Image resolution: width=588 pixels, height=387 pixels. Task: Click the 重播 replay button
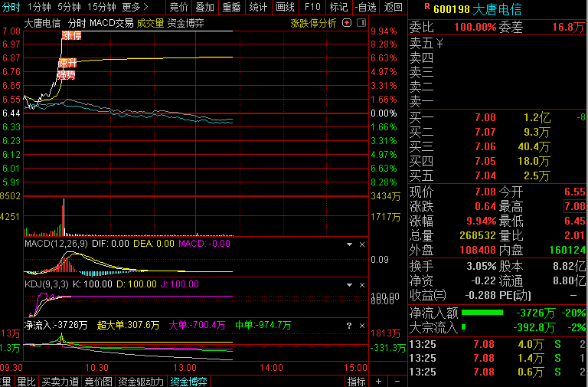tap(231, 7)
